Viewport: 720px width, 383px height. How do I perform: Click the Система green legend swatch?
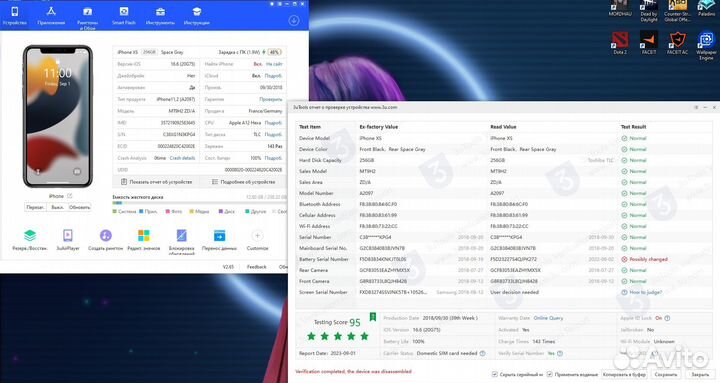[115, 211]
